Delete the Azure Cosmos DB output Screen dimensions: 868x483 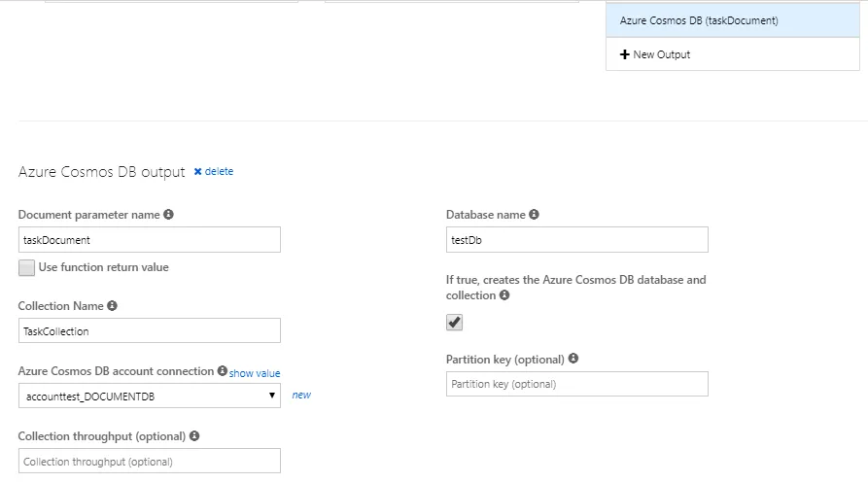pyautogui.click(x=214, y=172)
